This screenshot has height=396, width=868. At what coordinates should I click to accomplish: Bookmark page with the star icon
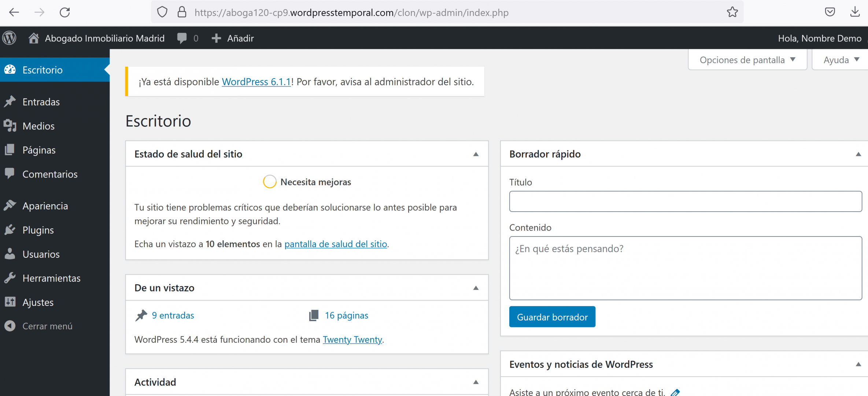coord(732,12)
